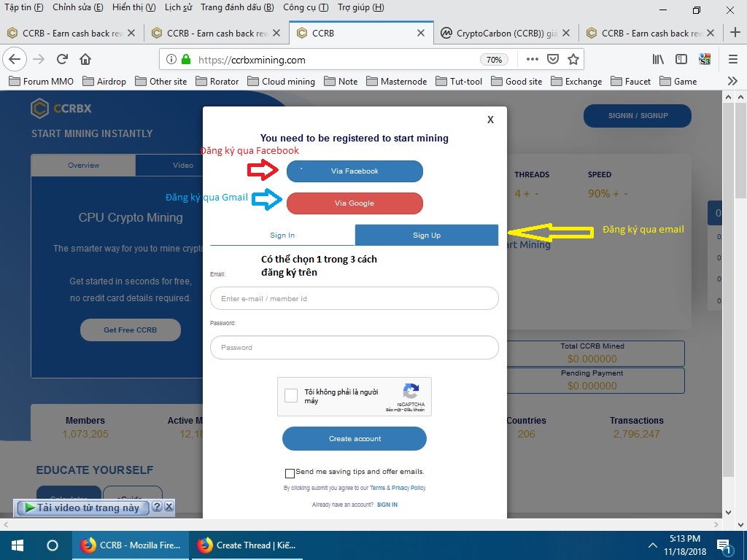The image size is (747, 560).
Task: Follow the SIGN IN link at the bottom
Action: (387, 505)
